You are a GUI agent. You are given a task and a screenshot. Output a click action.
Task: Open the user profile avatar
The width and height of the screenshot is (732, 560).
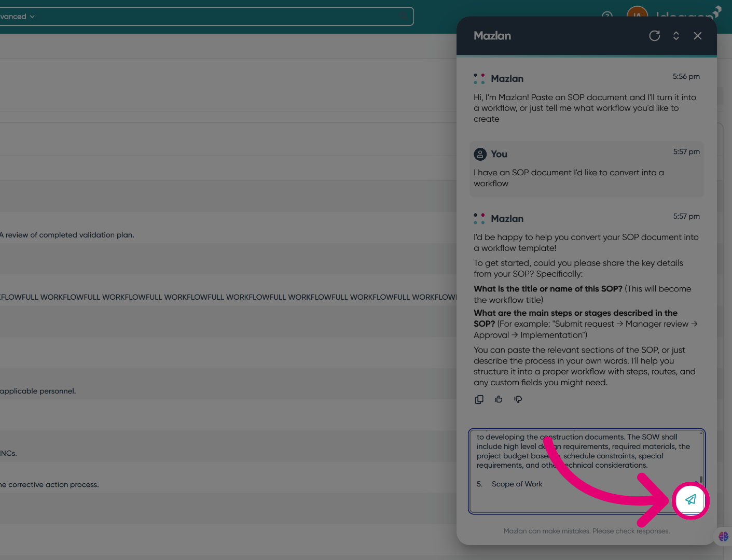pos(637,16)
